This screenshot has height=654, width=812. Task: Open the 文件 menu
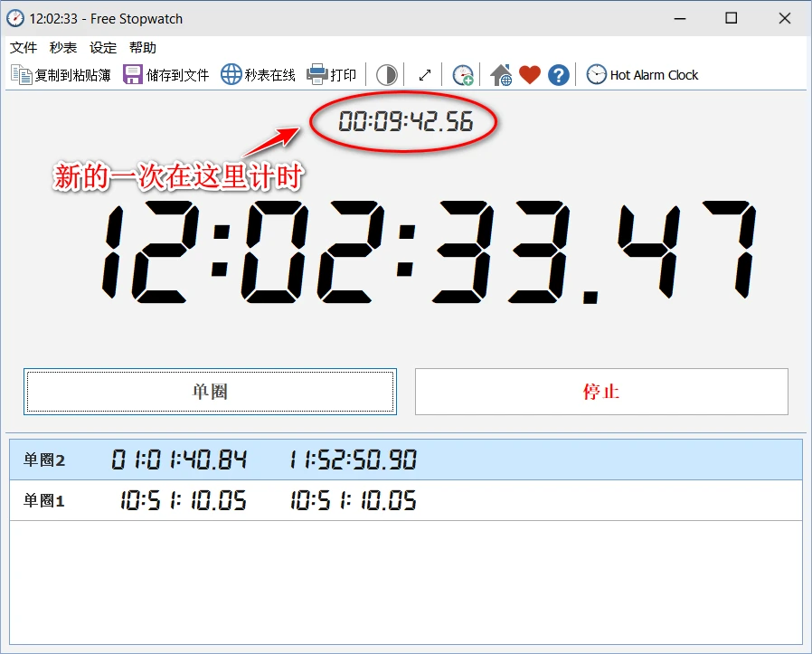[x=24, y=48]
